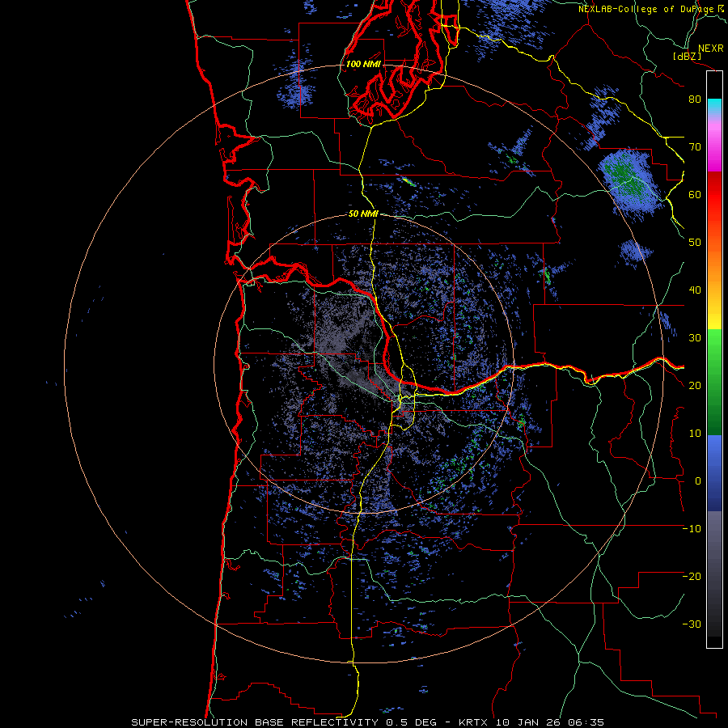This screenshot has height=728, width=728.
Task: Click the large green echo blob at northeast
Action: 632,181
